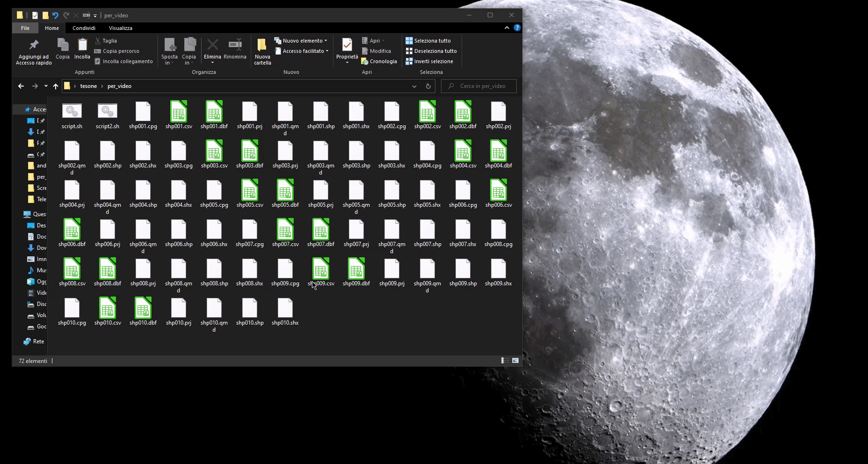868x464 pixels.
Task: Switch to large icons view in status bar
Action: pos(515,361)
